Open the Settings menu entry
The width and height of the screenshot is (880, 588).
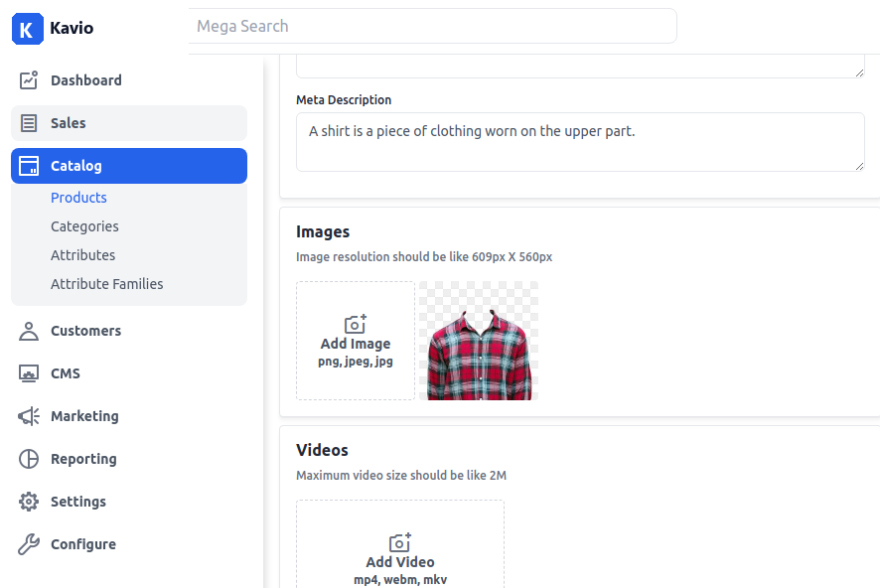[129, 502]
